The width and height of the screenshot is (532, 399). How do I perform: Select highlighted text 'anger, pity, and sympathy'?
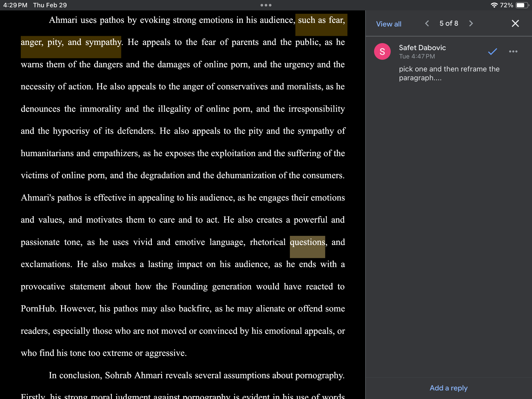(71, 42)
